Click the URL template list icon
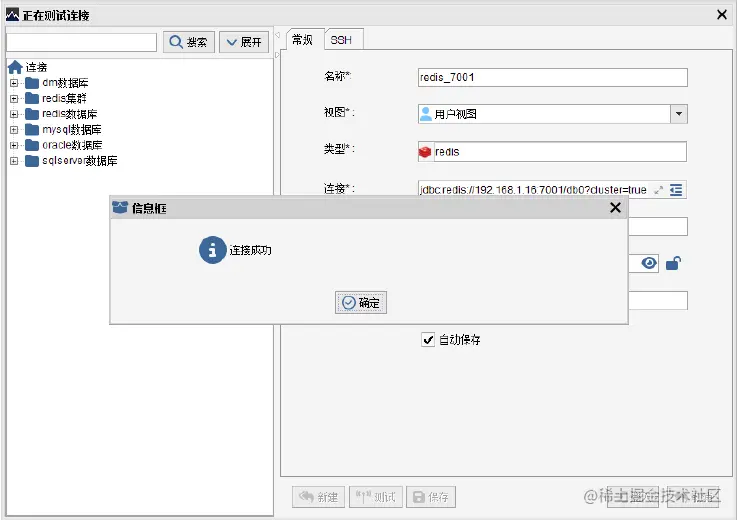Image resolution: width=737 pixels, height=520 pixels. pos(676,190)
